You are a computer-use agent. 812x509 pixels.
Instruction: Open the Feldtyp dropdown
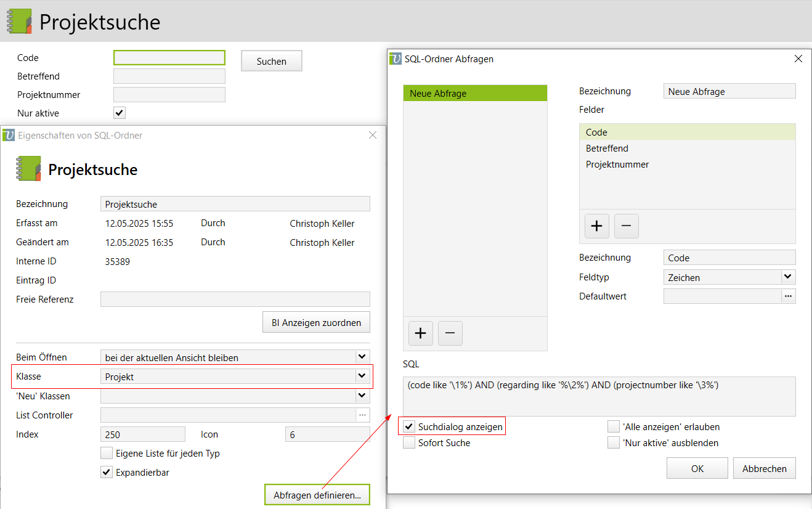(788, 277)
